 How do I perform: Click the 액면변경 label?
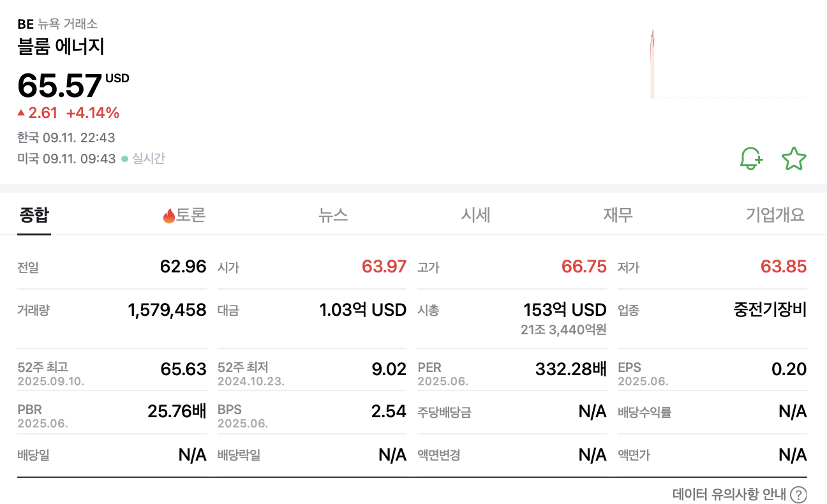pyautogui.click(x=439, y=456)
